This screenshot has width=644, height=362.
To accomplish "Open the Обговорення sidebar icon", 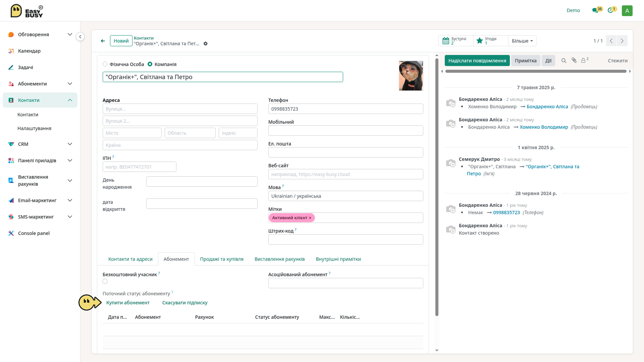I will coord(11,35).
